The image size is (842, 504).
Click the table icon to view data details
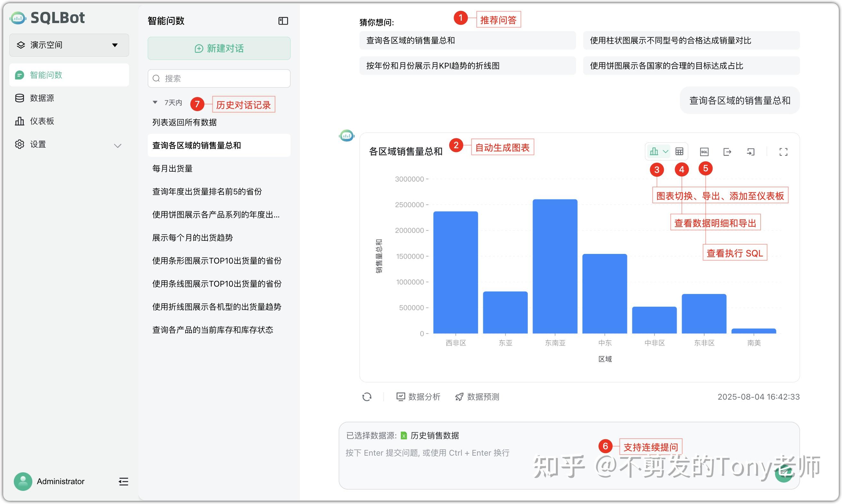click(x=679, y=152)
